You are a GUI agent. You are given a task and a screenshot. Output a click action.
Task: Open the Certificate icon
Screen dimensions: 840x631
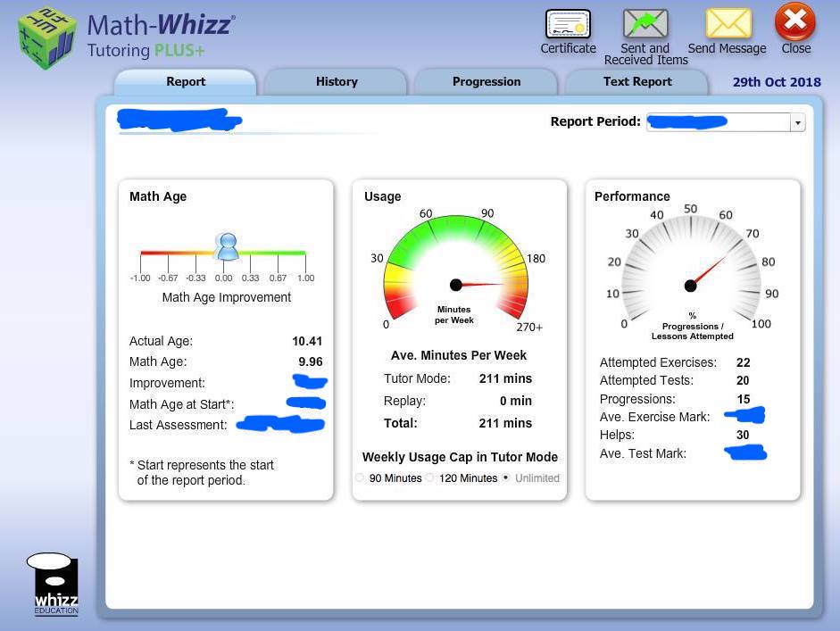(x=568, y=25)
